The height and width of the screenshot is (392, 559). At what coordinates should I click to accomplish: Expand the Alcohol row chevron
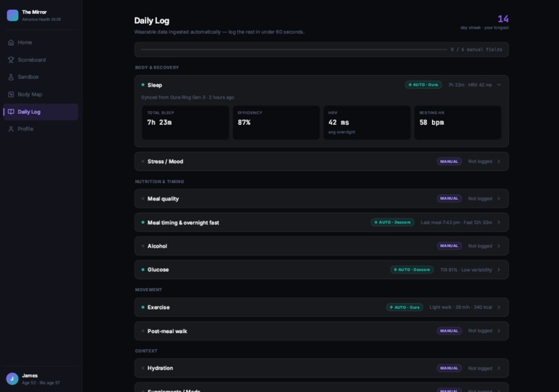[499, 246]
